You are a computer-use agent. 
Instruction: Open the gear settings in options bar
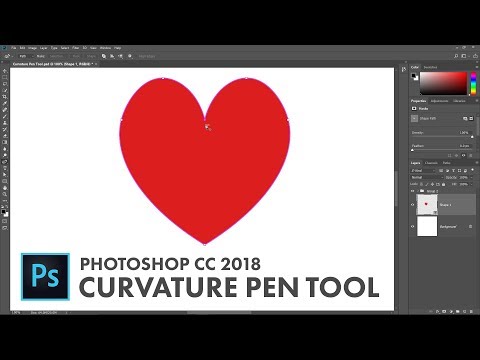(x=130, y=56)
